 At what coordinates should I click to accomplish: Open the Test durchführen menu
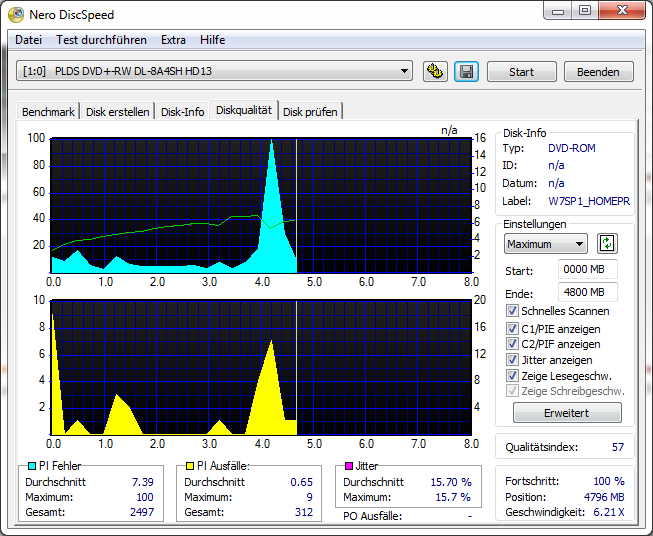[101, 40]
